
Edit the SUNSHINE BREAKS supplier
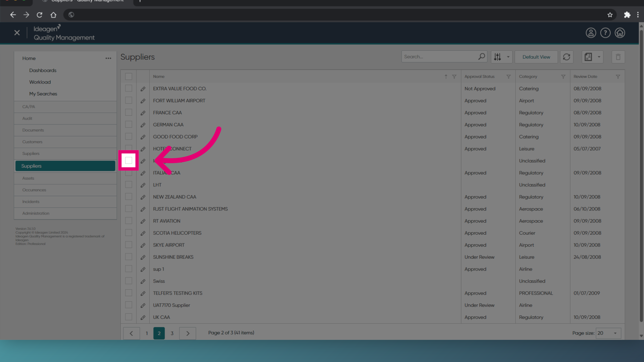click(x=143, y=257)
